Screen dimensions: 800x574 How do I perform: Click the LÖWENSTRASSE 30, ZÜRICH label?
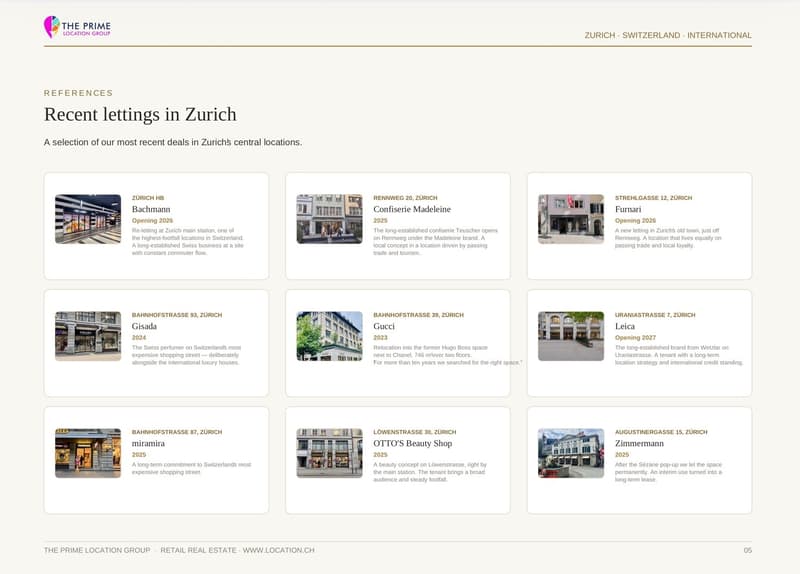tap(415, 432)
